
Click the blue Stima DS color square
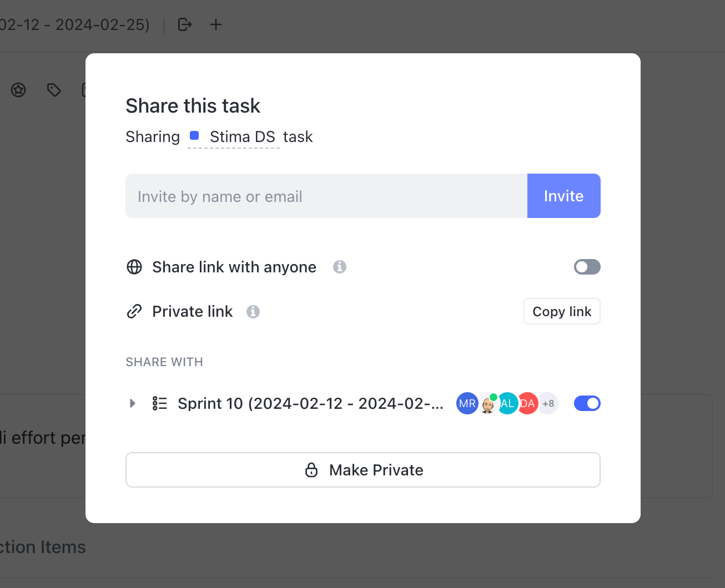(x=194, y=136)
